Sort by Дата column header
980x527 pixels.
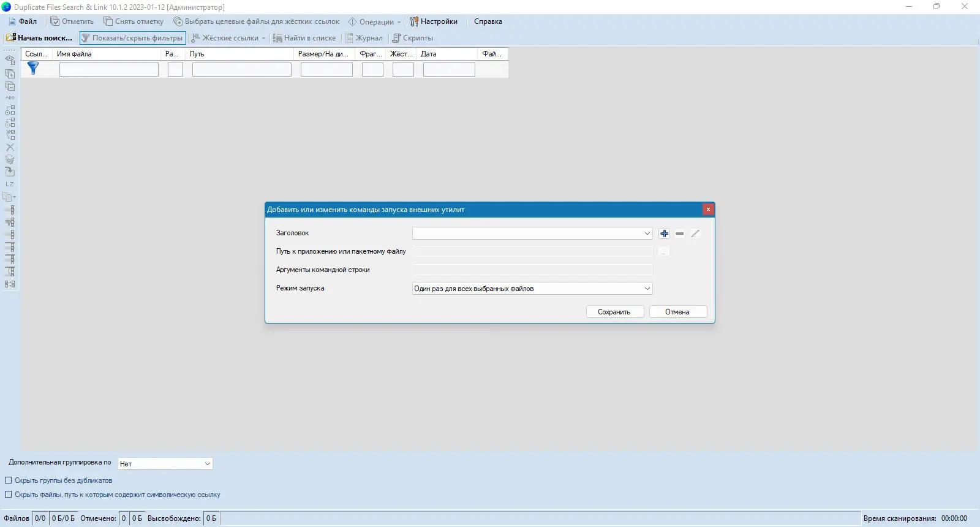447,54
